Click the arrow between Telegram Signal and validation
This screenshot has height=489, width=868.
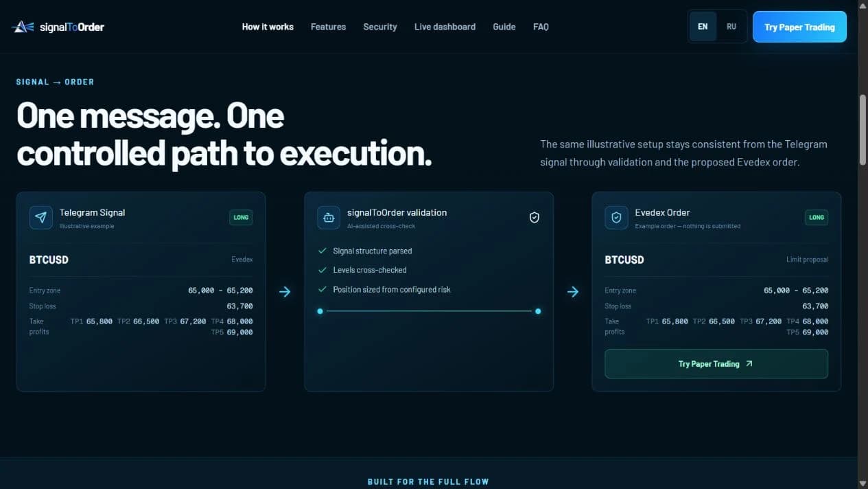pos(285,292)
